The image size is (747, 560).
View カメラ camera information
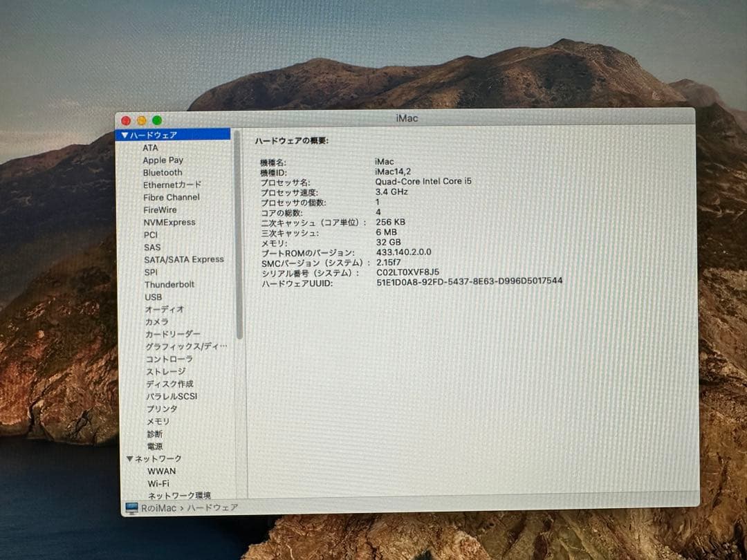tap(156, 321)
